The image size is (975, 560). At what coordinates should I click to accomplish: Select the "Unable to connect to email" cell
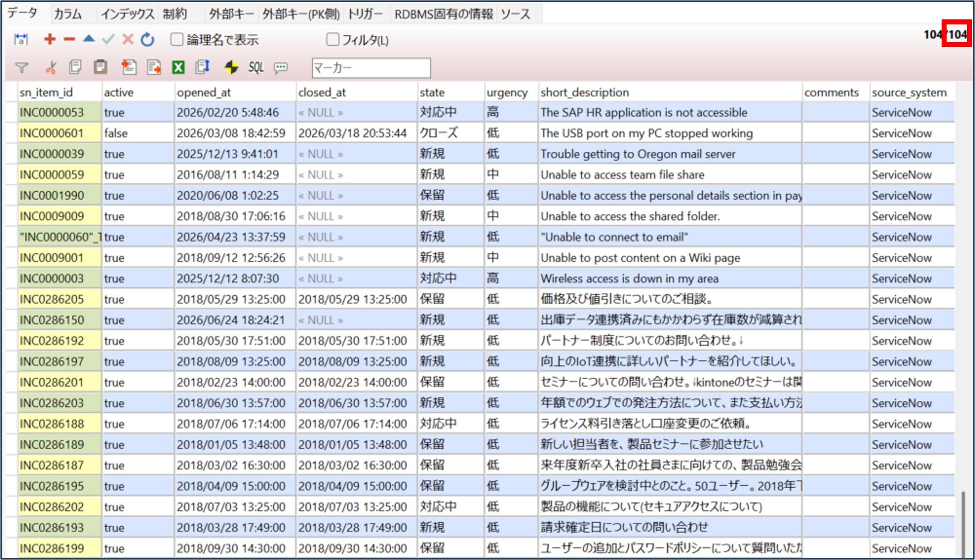tap(670, 237)
